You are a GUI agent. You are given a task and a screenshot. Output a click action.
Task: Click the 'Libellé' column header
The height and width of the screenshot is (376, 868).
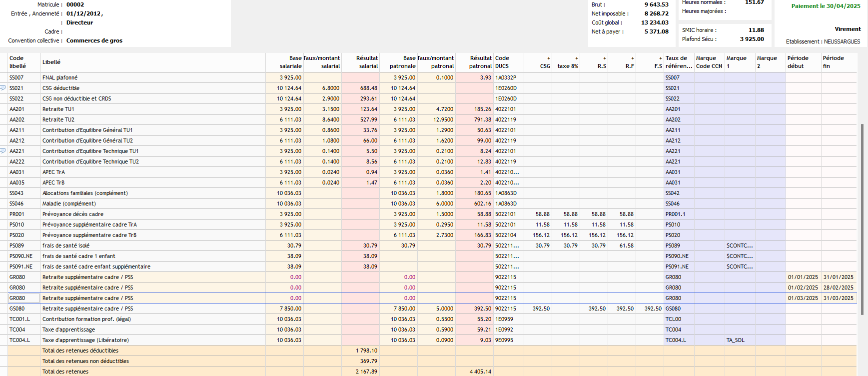point(153,62)
